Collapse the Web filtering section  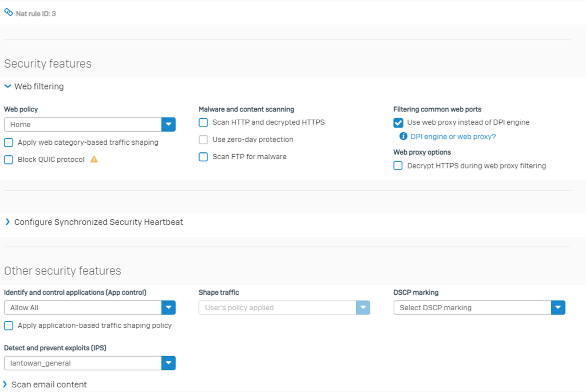(8, 86)
